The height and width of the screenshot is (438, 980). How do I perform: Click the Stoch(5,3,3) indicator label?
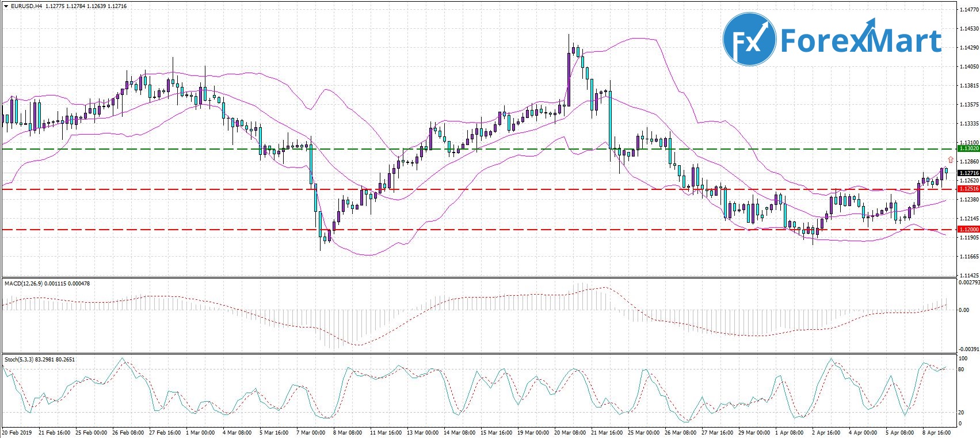[20, 359]
